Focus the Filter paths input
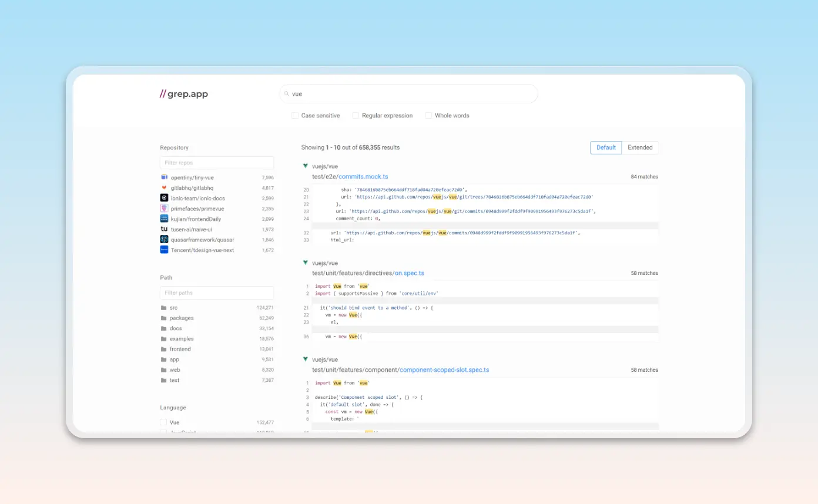This screenshot has width=818, height=504. pos(217,293)
